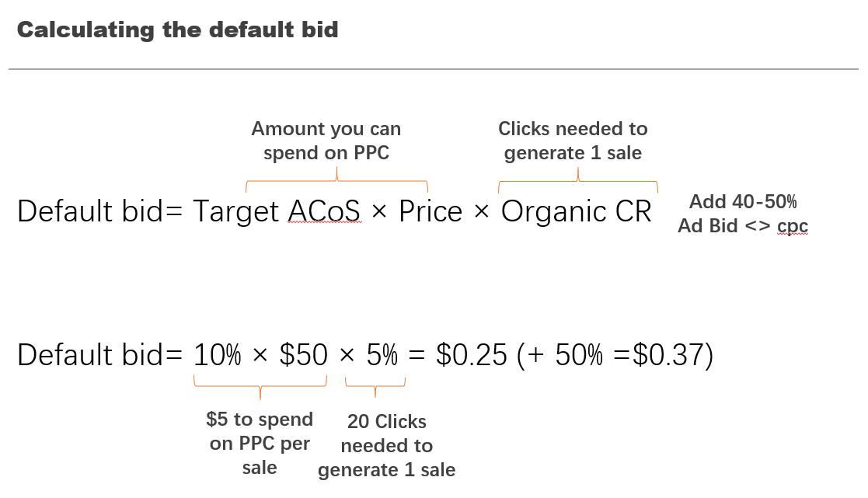Click the orange bracket above 'Organic CR'
The image size is (868, 498).
(578, 181)
